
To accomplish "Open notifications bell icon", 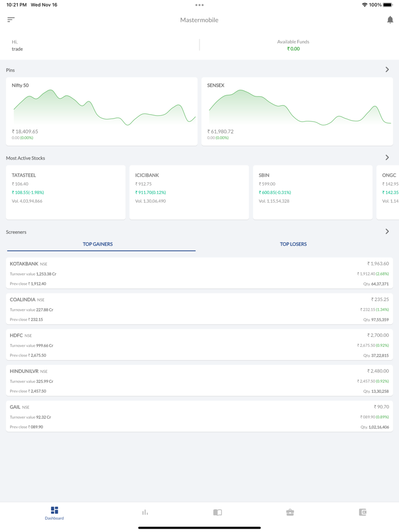I will click(390, 20).
